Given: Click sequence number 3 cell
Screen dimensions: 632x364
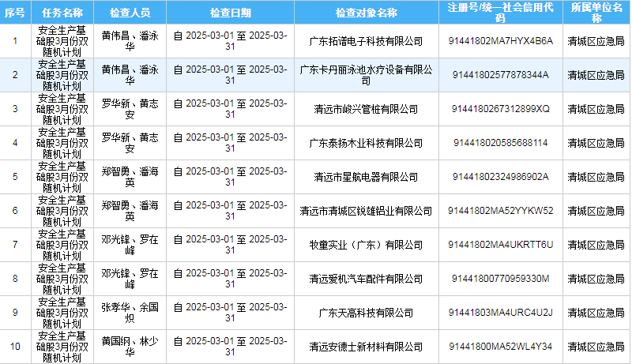Looking at the screenshot, I should 15,109.
